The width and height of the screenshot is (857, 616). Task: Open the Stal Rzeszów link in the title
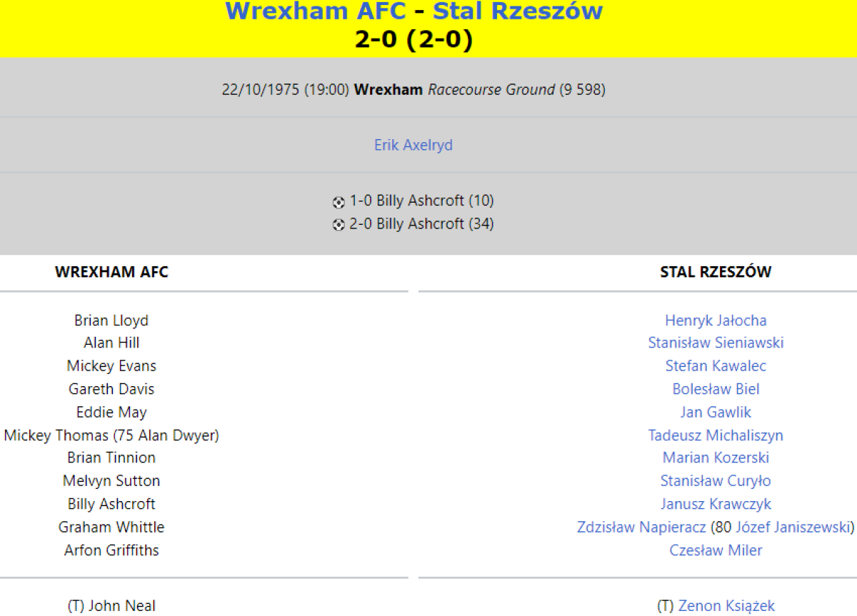click(518, 11)
